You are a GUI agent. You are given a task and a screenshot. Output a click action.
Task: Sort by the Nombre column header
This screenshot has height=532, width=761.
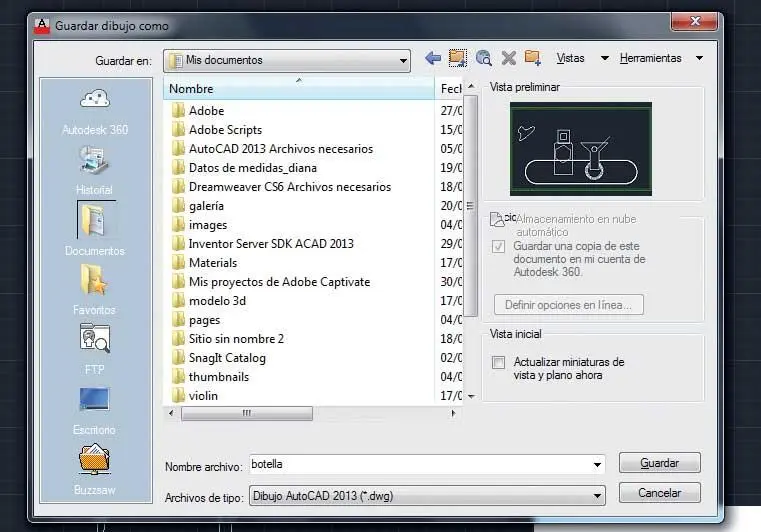point(298,89)
